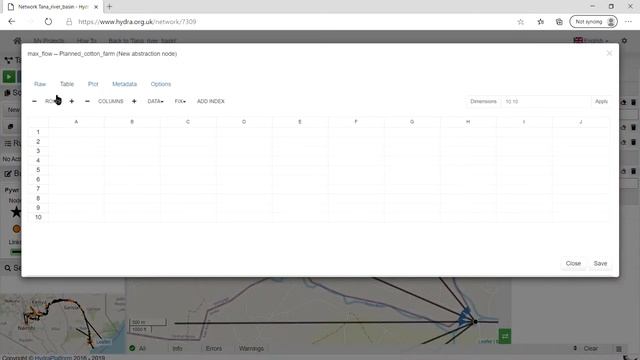Apply the dimensions setting
The image size is (640, 360).
click(601, 101)
